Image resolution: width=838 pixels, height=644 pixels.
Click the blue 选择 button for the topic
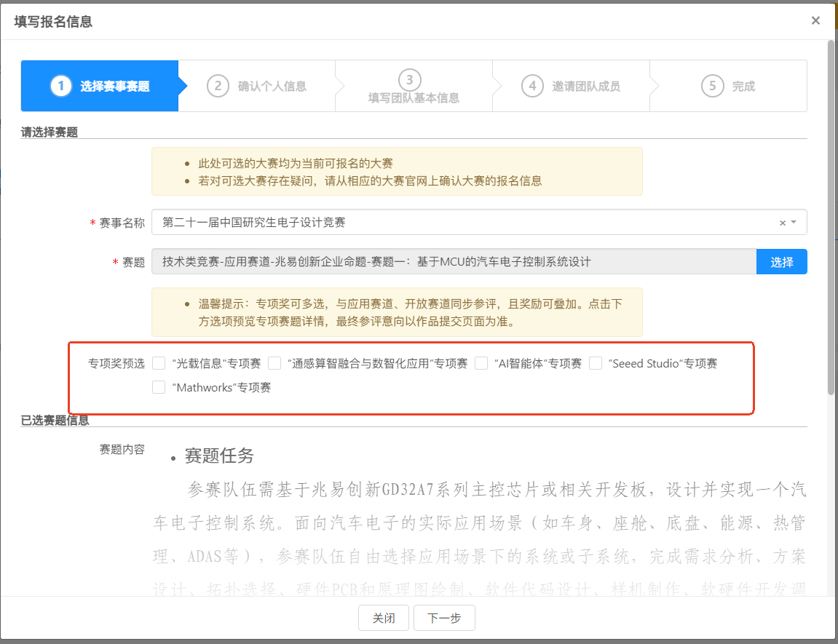coord(781,262)
